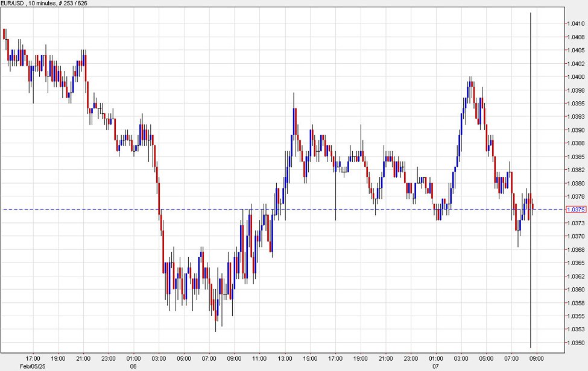The width and height of the screenshot is (588, 371).
Task: Click the 06 date marker below the time axis
Action: click(x=134, y=366)
